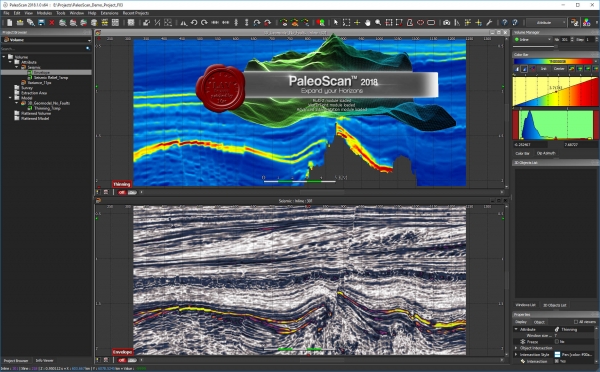
Task: Click the undo rotate-left arrow icon
Action: tap(194, 23)
